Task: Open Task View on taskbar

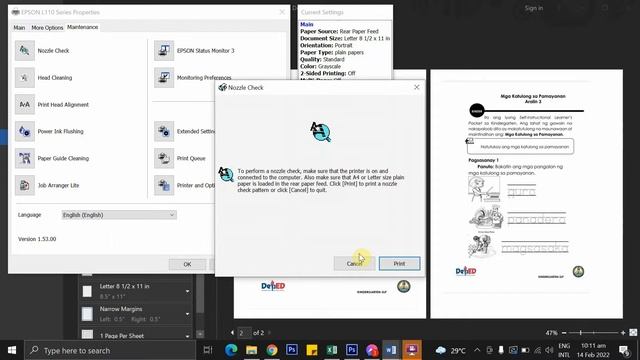Action: point(208,350)
